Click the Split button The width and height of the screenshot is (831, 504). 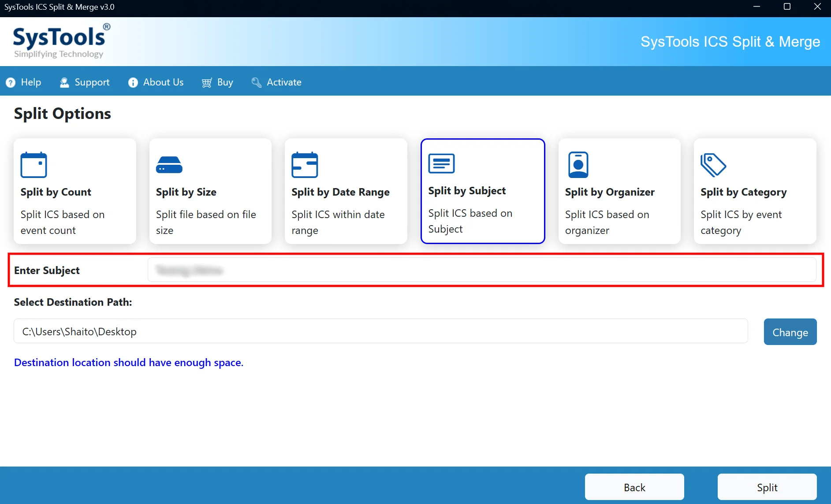tap(767, 487)
